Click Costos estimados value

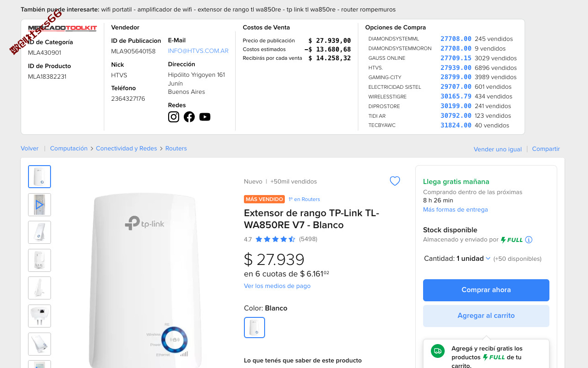click(x=328, y=50)
